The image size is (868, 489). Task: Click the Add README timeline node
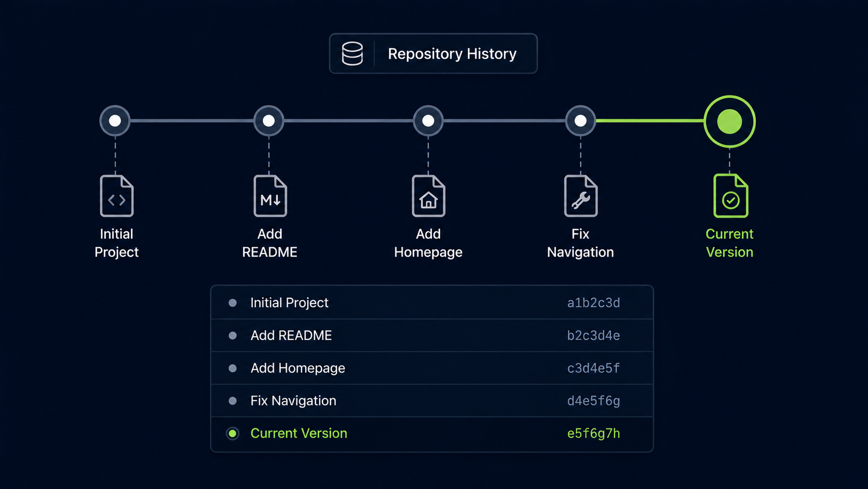click(269, 121)
